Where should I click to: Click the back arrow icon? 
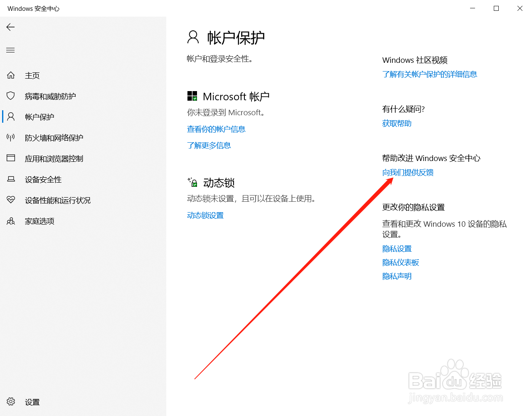pyautogui.click(x=11, y=27)
